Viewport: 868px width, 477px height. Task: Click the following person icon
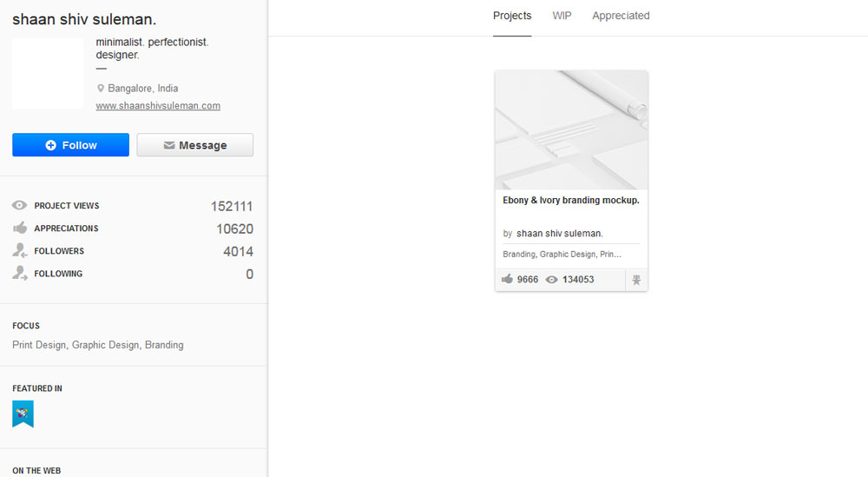click(x=19, y=274)
